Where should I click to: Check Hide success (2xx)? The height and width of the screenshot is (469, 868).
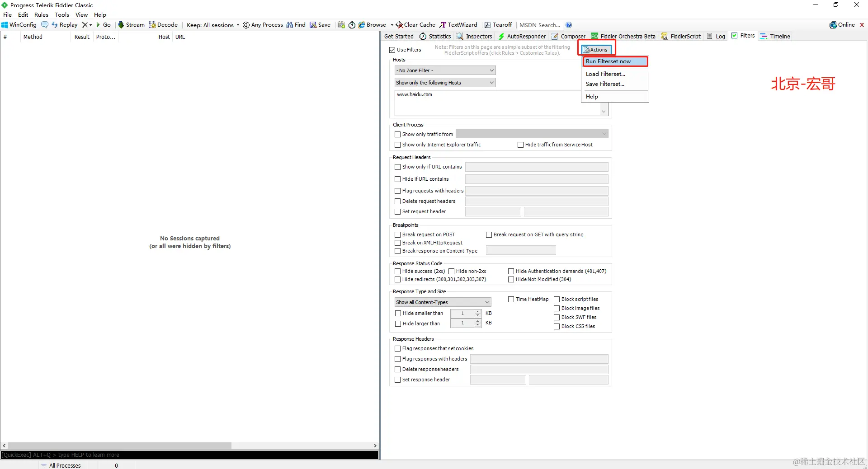(398, 271)
